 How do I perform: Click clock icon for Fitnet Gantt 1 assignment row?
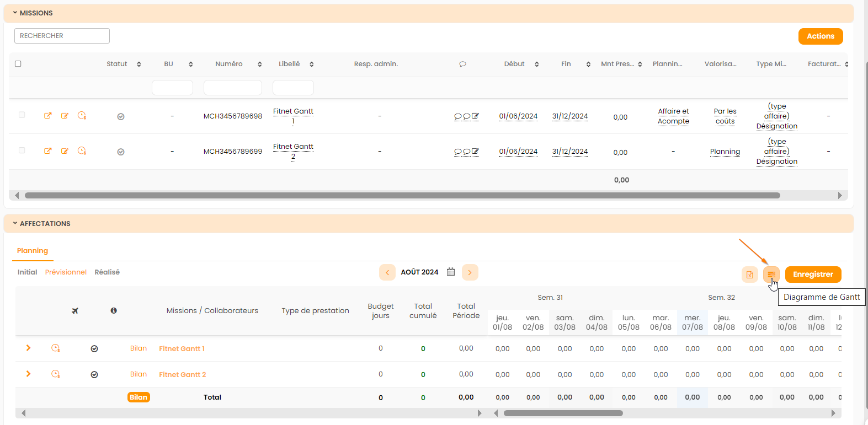[x=56, y=348]
